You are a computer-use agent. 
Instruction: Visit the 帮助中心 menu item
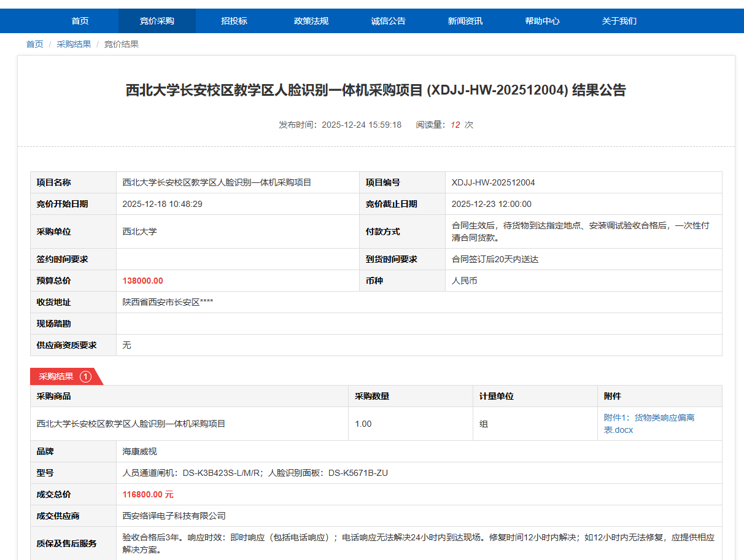pyautogui.click(x=542, y=21)
